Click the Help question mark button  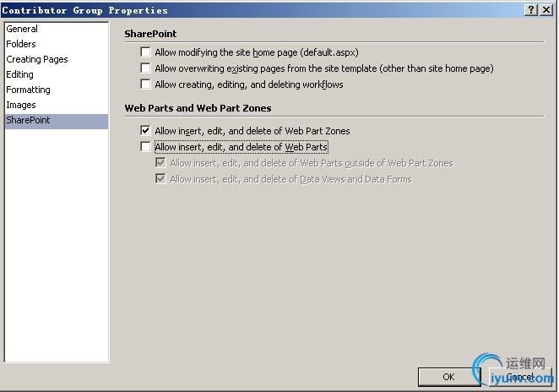tap(531, 10)
